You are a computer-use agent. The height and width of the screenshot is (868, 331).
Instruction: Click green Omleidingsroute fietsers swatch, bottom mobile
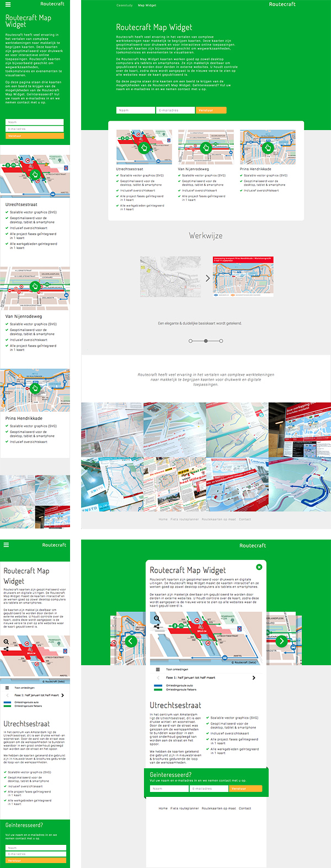tap(7, 706)
